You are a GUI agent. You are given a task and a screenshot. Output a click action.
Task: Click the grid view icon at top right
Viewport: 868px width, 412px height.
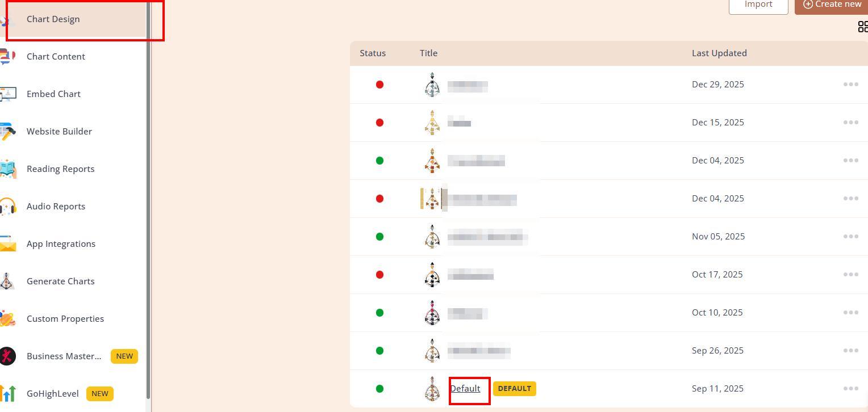862,27
